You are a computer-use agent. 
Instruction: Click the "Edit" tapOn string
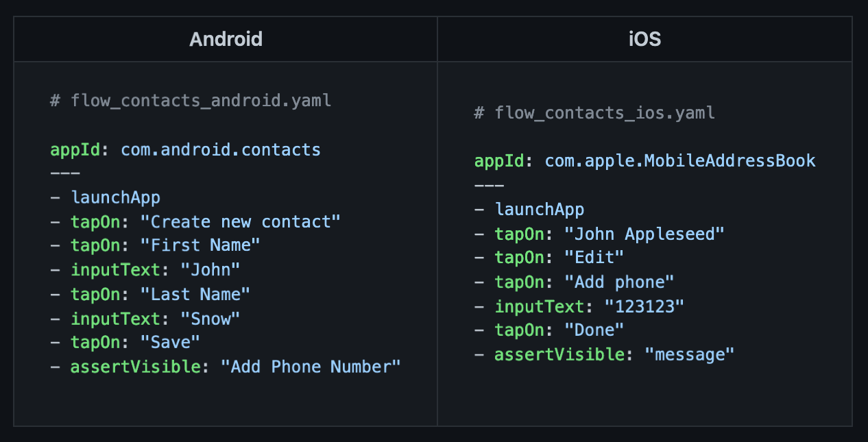coord(594,258)
